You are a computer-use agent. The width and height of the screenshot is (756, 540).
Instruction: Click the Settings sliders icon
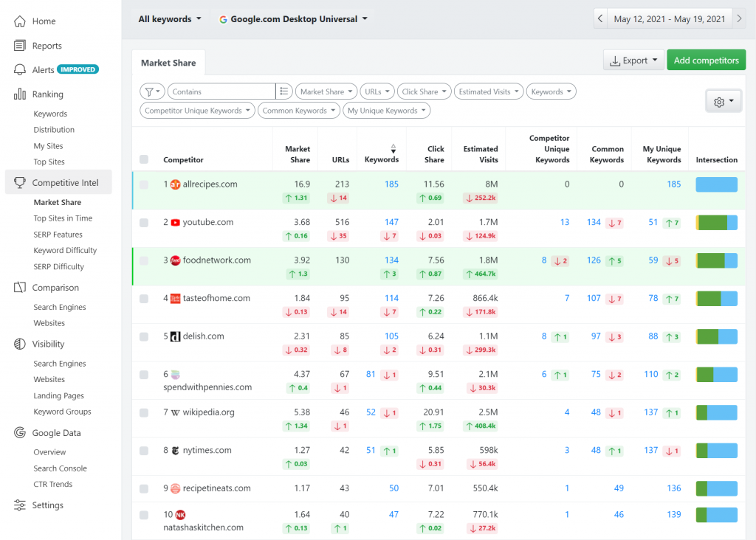pos(20,505)
